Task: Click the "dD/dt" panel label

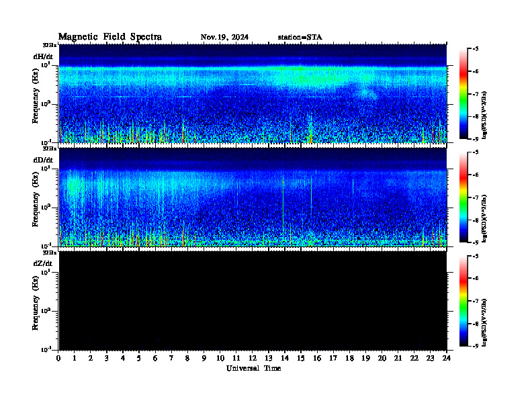Action: (43, 160)
